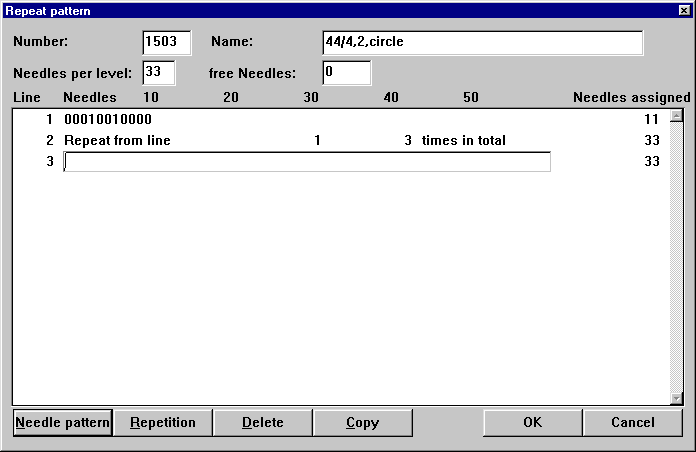Click the repeat count value 3
Image resolution: width=696 pixels, height=452 pixels.
(x=408, y=141)
